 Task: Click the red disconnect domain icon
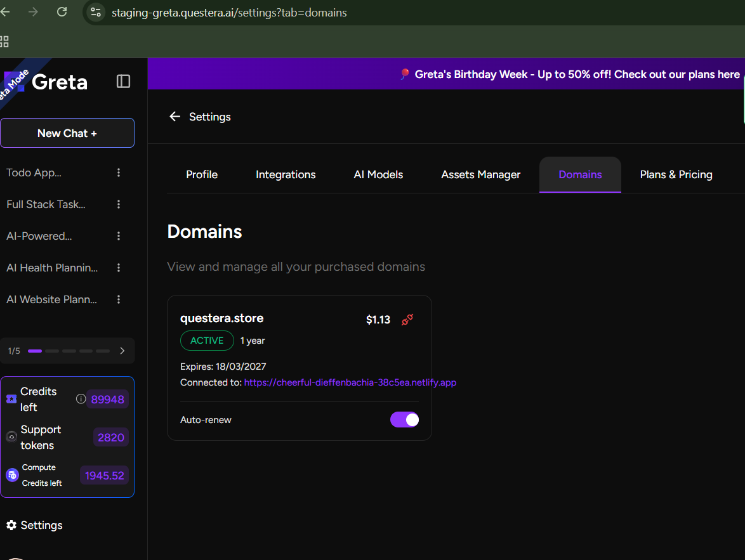click(x=407, y=320)
